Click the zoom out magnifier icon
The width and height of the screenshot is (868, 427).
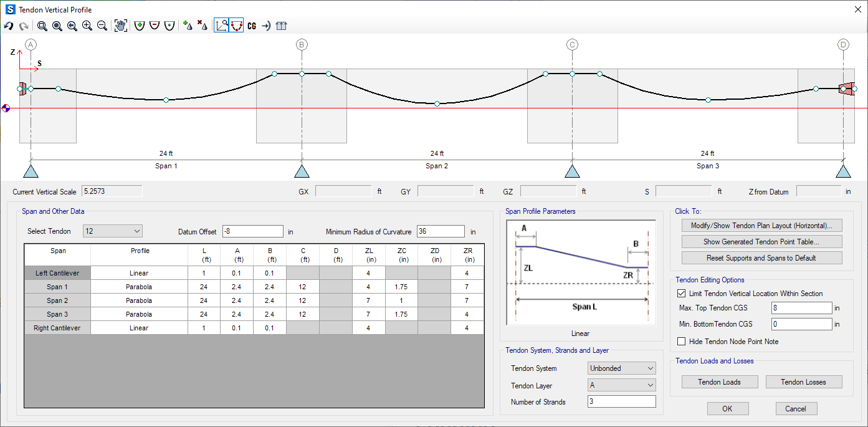pyautogui.click(x=102, y=26)
